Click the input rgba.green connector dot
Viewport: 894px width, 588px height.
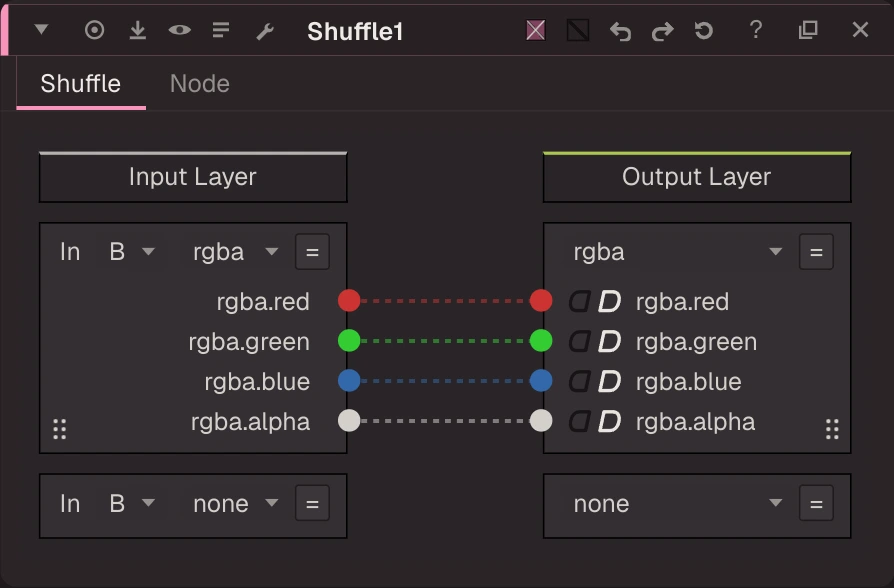pos(349,340)
